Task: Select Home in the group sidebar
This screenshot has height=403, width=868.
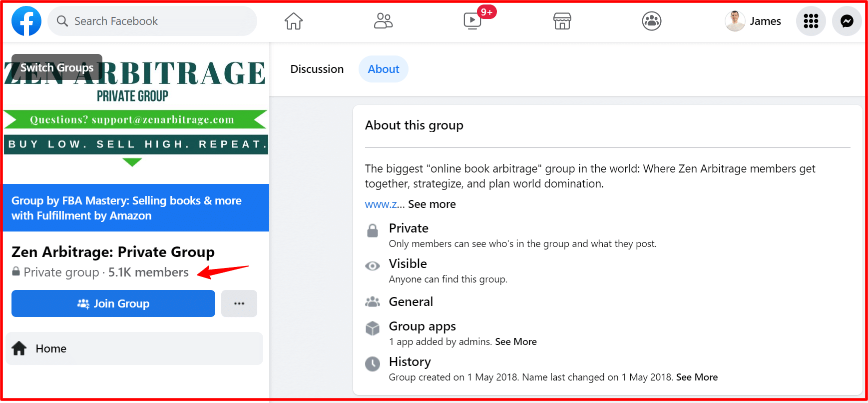Action: 134,348
